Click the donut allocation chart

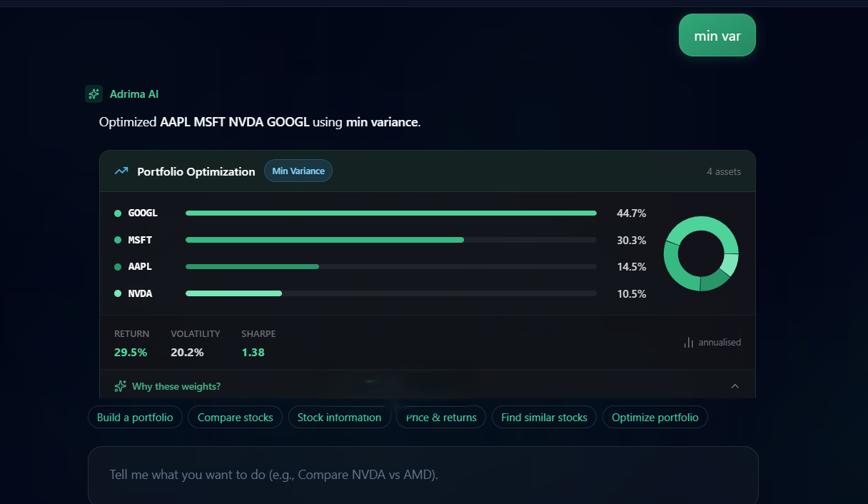(701, 253)
